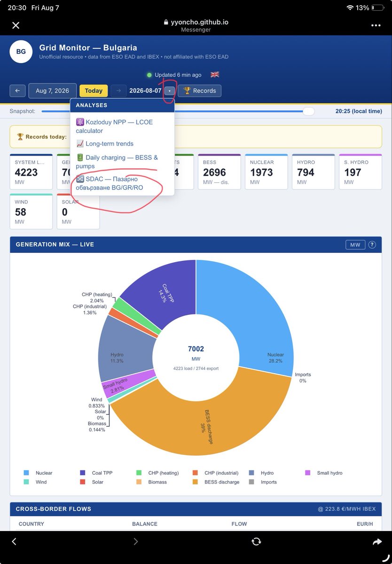Select the Wind 58 MW stat card
The height and width of the screenshot is (564, 392).
(x=31, y=211)
